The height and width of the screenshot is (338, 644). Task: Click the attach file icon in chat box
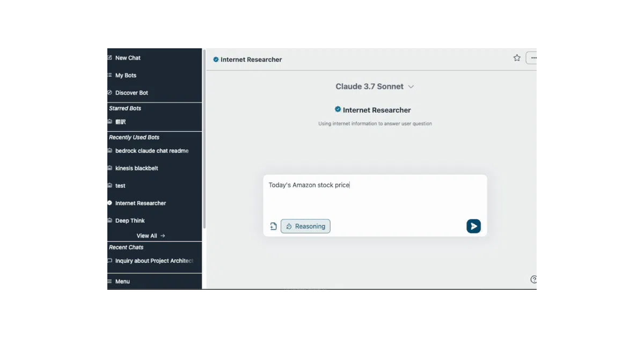point(273,226)
